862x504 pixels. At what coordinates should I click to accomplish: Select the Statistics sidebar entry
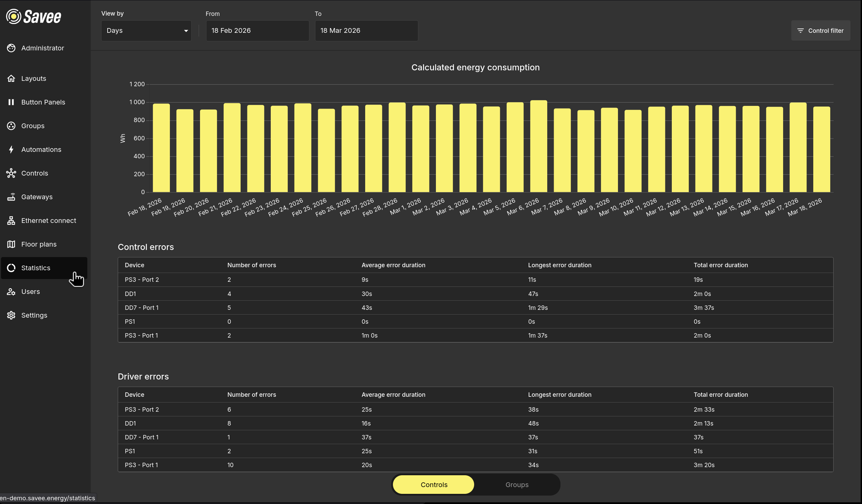[x=36, y=268]
